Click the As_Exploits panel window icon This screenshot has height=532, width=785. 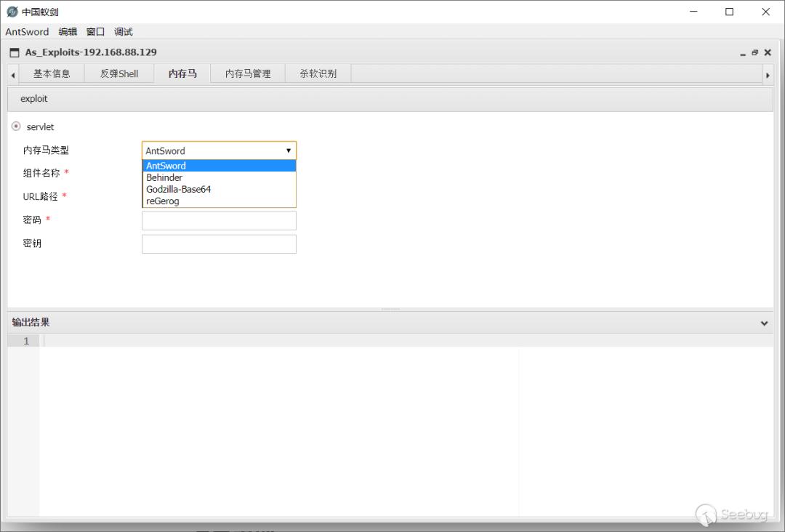coord(15,52)
